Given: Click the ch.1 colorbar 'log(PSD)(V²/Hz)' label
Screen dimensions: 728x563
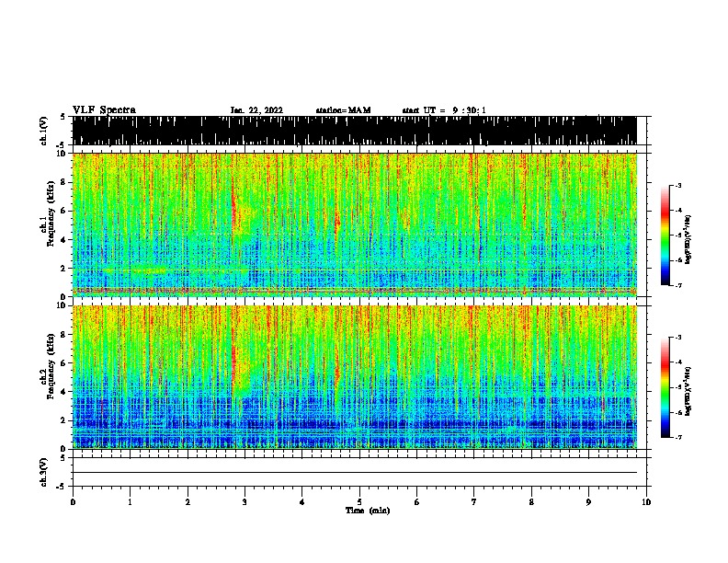Looking at the screenshot, I should coord(688,239).
